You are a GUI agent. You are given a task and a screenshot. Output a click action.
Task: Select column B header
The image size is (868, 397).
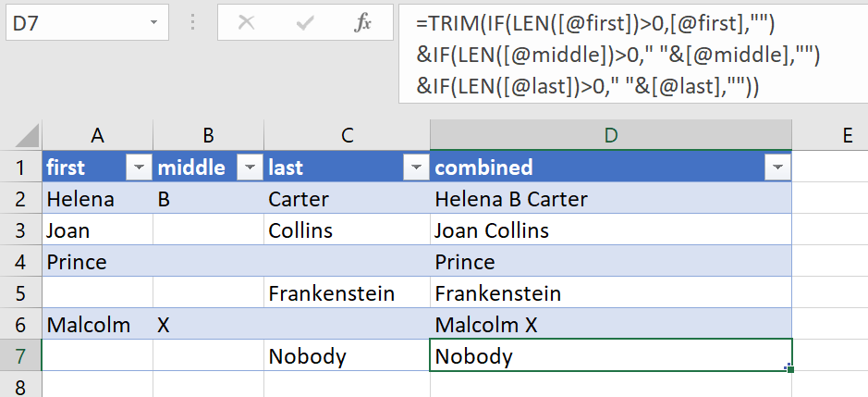[x=208, y=135]
